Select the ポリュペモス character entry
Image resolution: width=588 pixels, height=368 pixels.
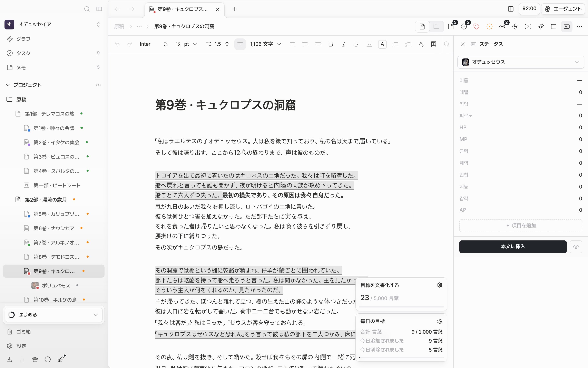[x=53, y=285]
